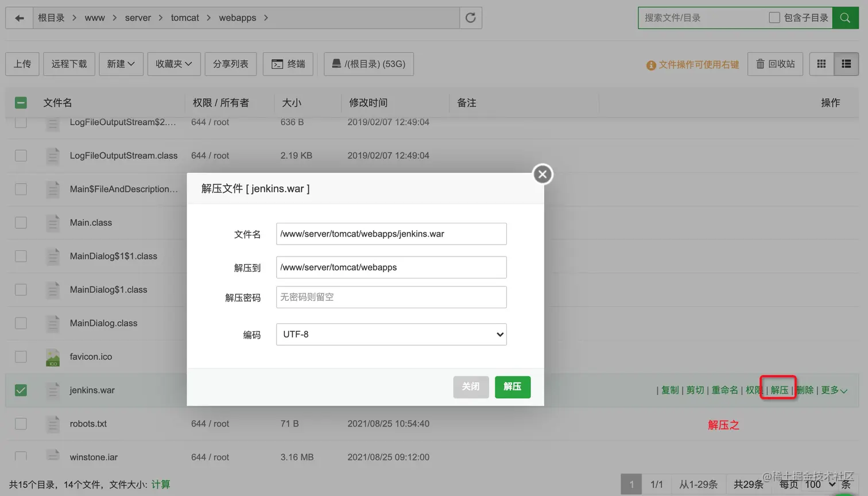
Task: Click the 上传 upload button
Action: coord(22,64)
